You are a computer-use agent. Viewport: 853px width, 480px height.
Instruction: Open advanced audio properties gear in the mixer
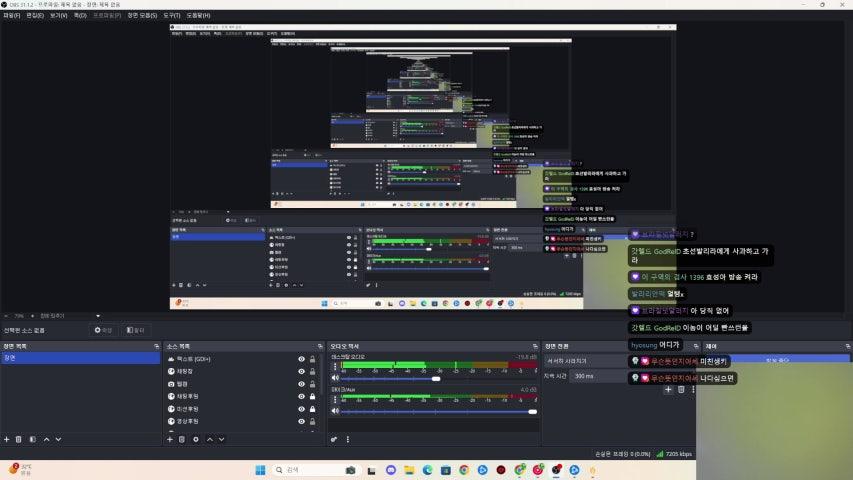tap(334, 439)
